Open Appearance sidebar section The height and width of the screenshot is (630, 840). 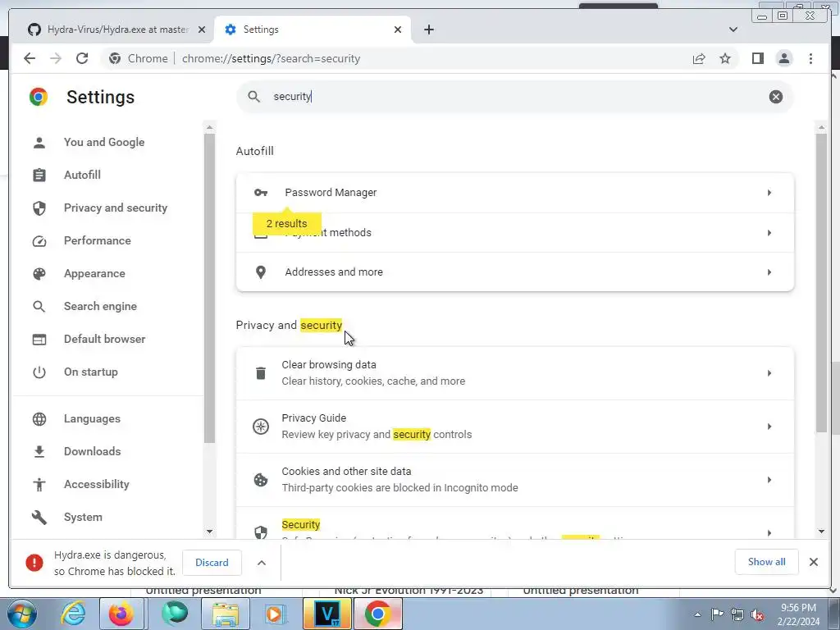pyautogui.click(x=94, y=273)
